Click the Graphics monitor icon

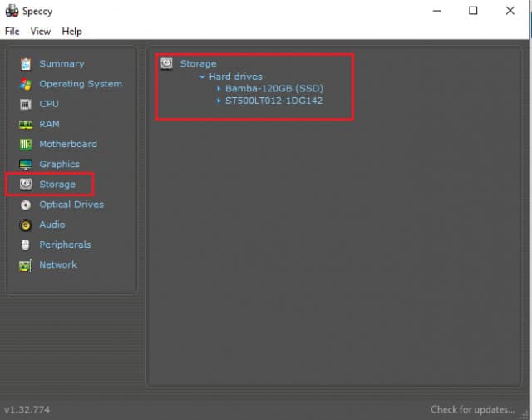pos(25,165)
